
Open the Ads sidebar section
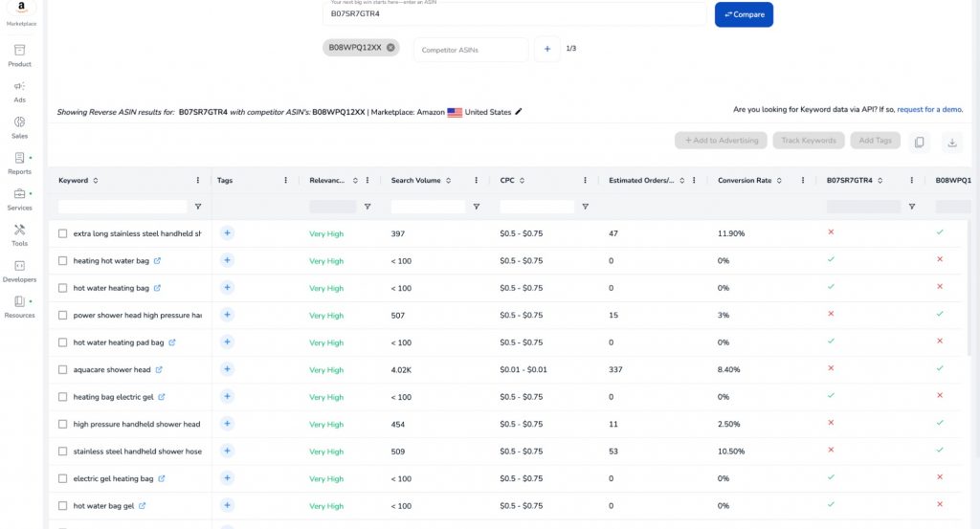coord(19,92)
